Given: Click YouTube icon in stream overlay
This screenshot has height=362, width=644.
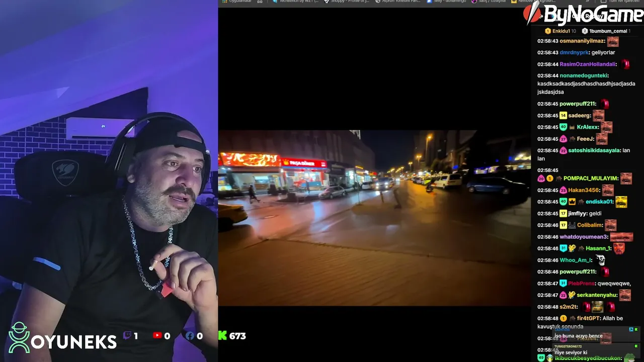Looking at the screenshot, I should tap(157, 336).
